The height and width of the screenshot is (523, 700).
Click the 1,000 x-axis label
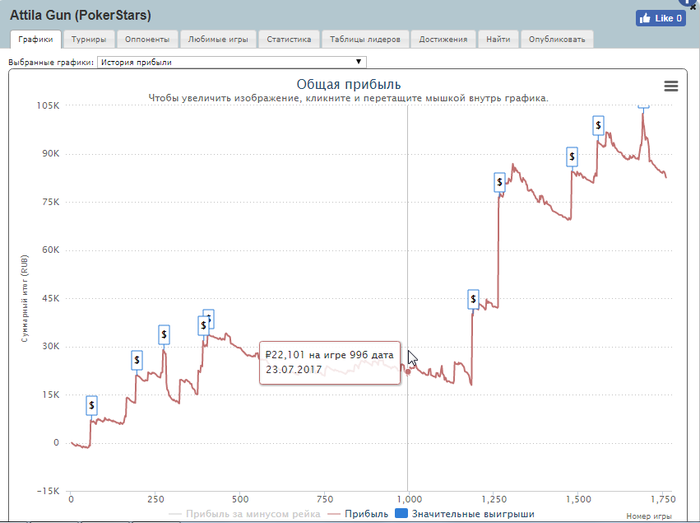[x=409, y=499]
